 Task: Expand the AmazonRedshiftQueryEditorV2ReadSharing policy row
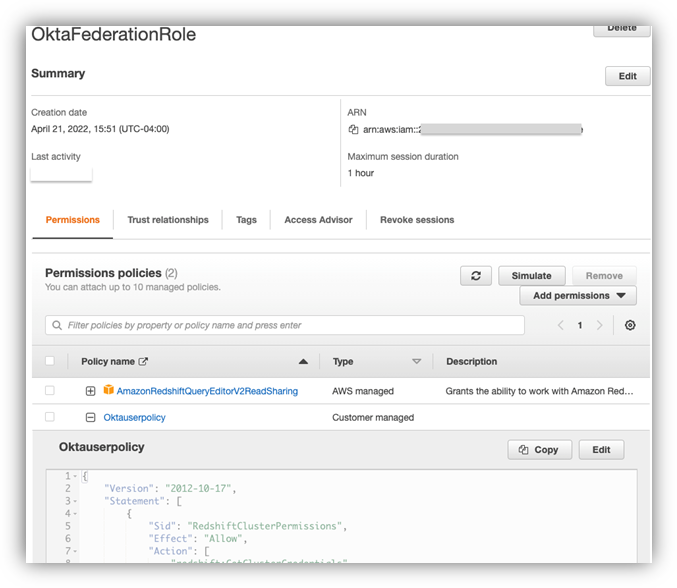point(91,391)
